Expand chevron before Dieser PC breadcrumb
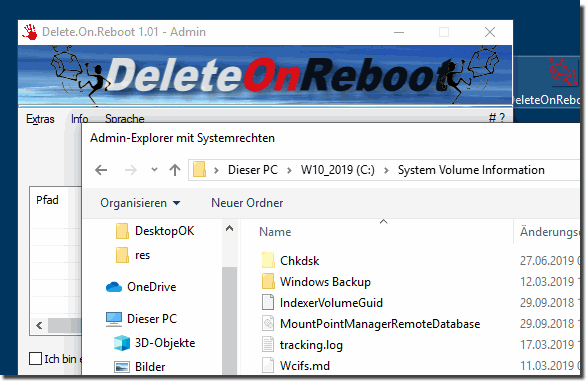The image size is (587, 382). pyautogui.click(x=216, y=170)
